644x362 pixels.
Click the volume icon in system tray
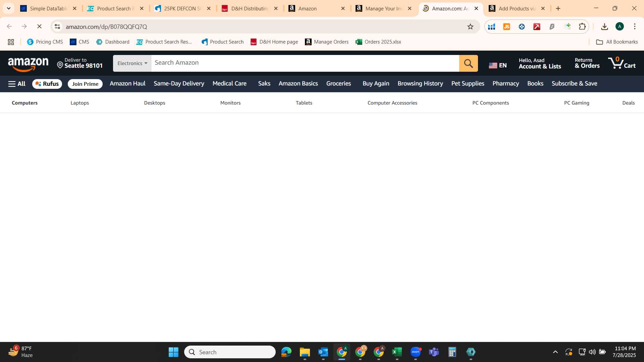point(592,352)
